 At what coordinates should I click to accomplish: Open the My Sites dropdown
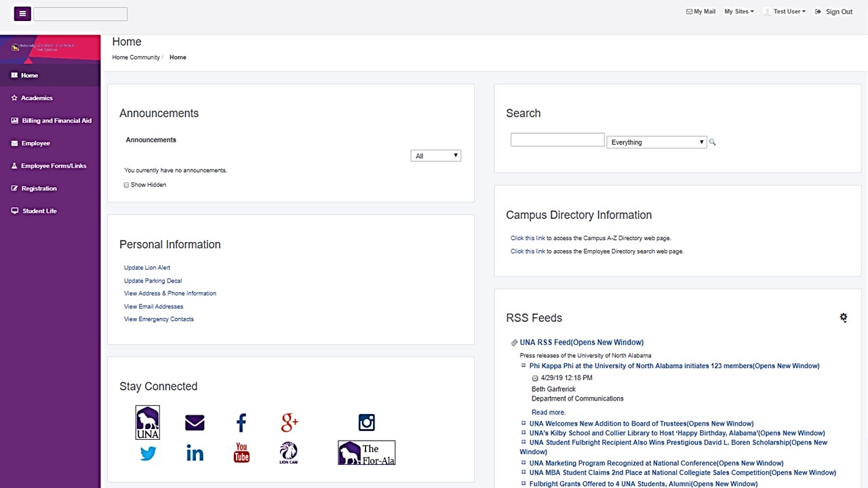[738, 12]
